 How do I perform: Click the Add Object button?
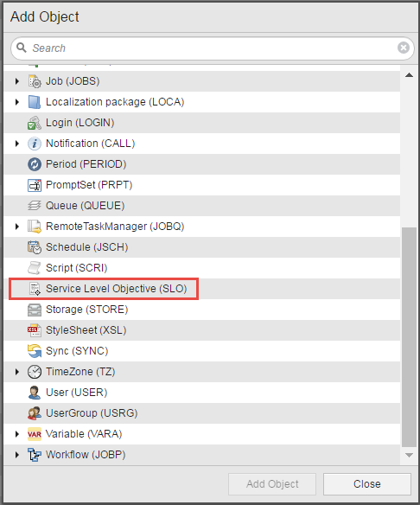point(272,484)
